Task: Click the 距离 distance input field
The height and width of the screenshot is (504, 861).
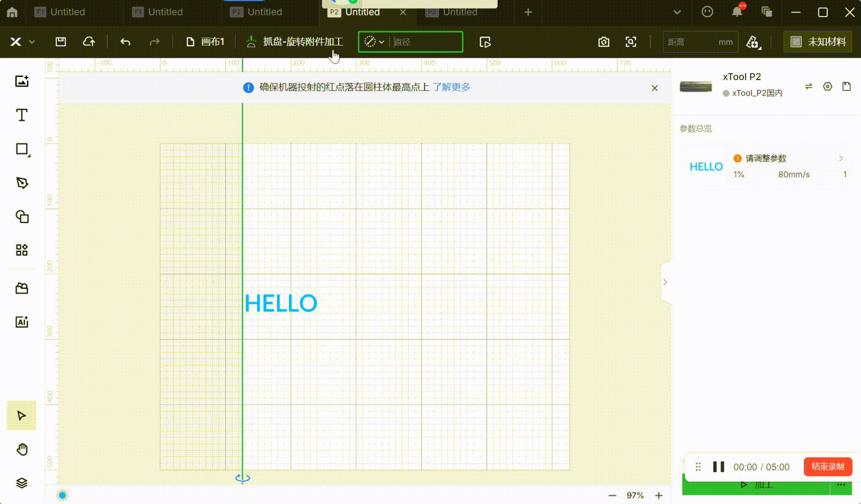Action: click(x=700, y=42)
